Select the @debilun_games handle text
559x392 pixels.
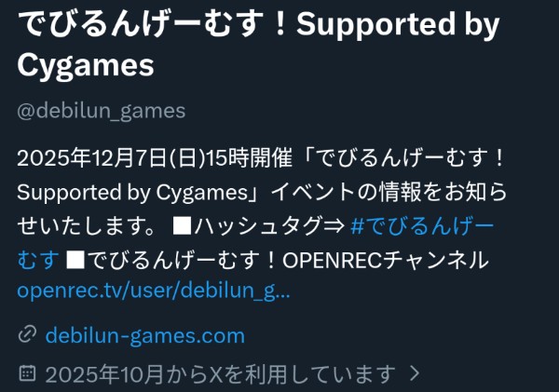(x=102, y=111)
